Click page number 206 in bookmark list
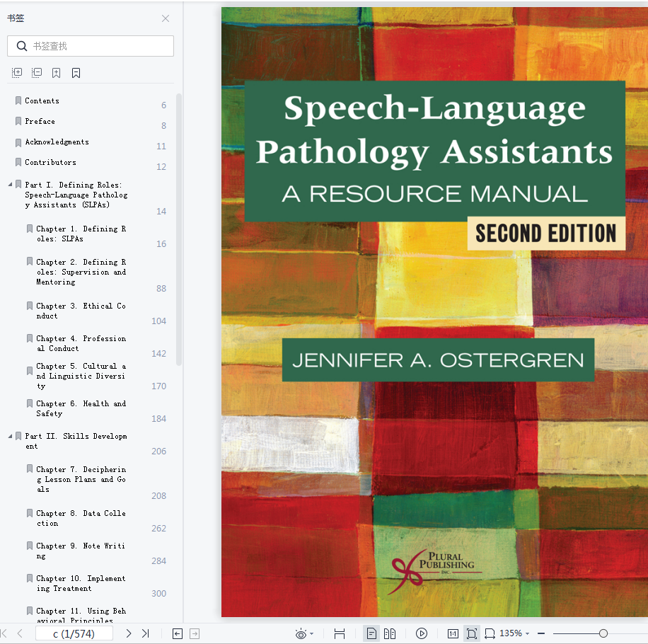 click(158, 452)
